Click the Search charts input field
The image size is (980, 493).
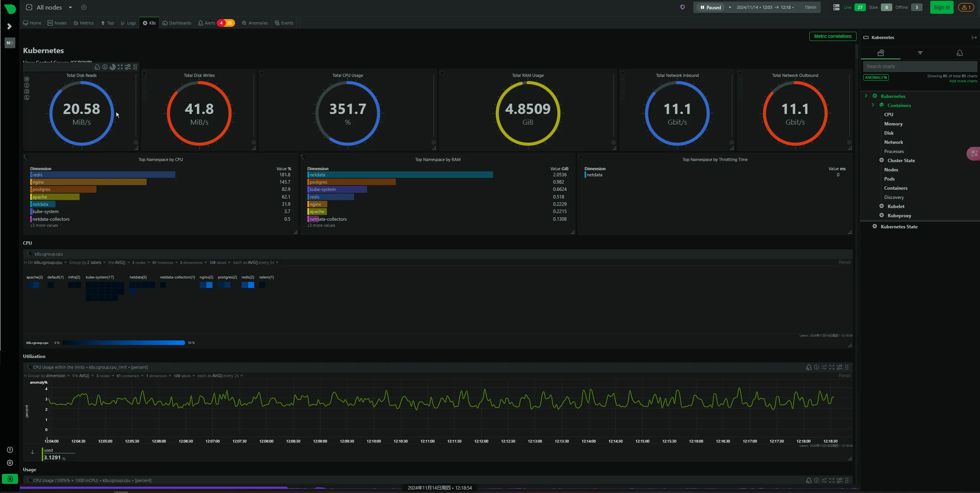coord(920,67)
